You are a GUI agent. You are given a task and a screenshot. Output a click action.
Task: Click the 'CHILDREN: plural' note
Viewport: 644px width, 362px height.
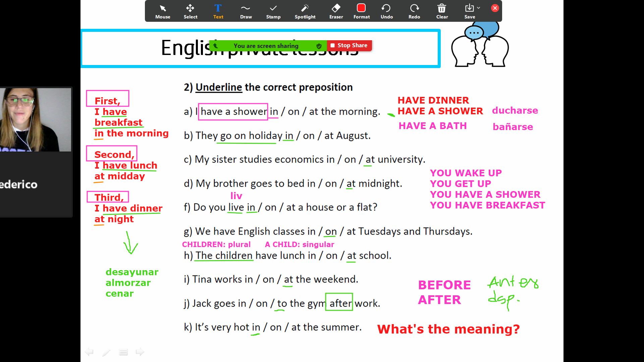coord(216,244)
